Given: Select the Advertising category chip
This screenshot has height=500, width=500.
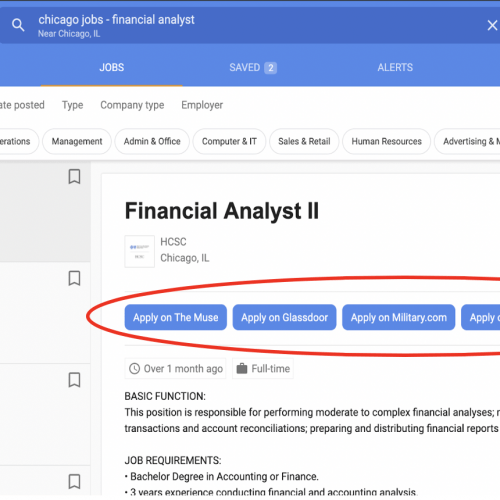Looking at the screenshot, I should pyautogui.click(x=468, y=141).
